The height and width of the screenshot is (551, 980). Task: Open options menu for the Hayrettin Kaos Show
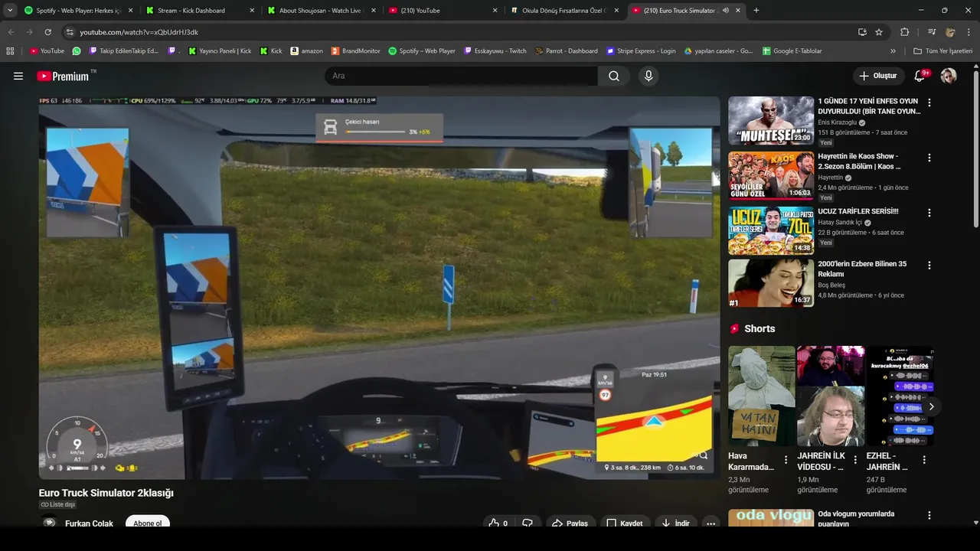[929, 158]
